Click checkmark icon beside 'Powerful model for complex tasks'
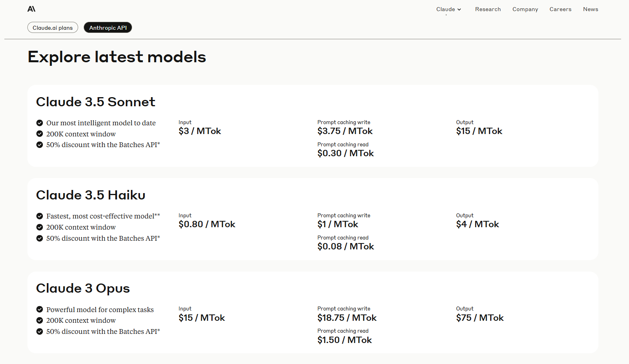 40,309
